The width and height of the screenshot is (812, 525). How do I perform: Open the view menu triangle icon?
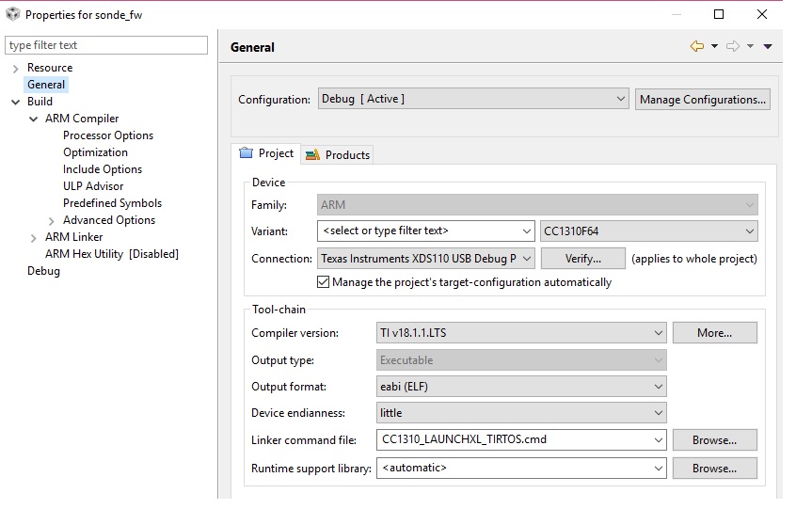768,47
